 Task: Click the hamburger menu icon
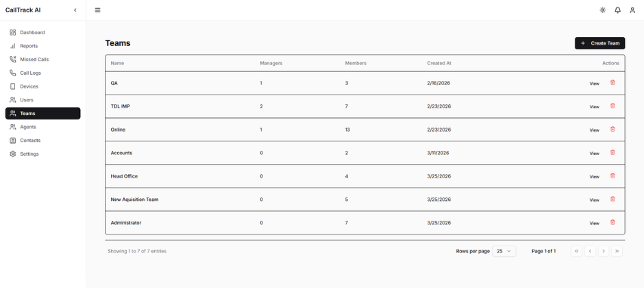tap(98, 10)
